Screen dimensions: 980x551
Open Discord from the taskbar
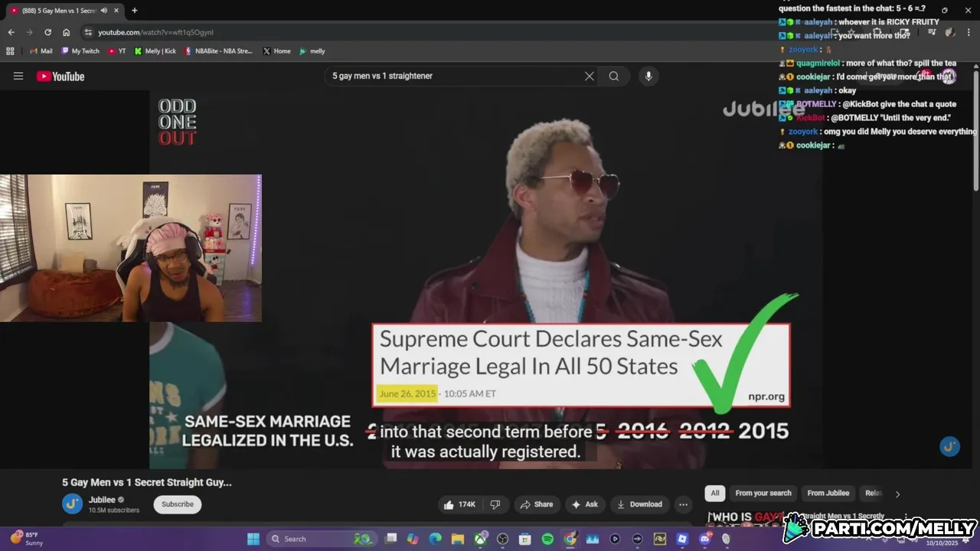(704, 539)
